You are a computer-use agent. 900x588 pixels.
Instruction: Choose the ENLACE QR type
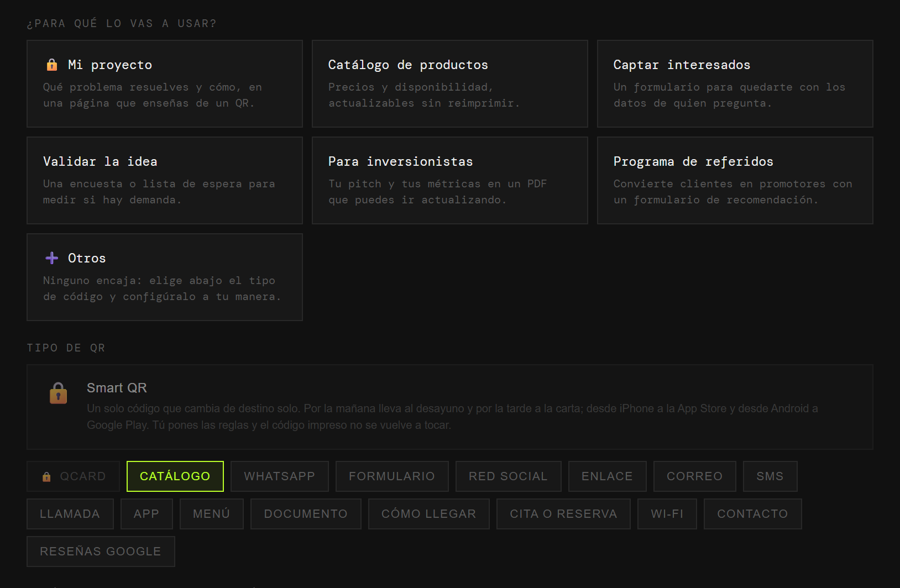coord(608,476)
